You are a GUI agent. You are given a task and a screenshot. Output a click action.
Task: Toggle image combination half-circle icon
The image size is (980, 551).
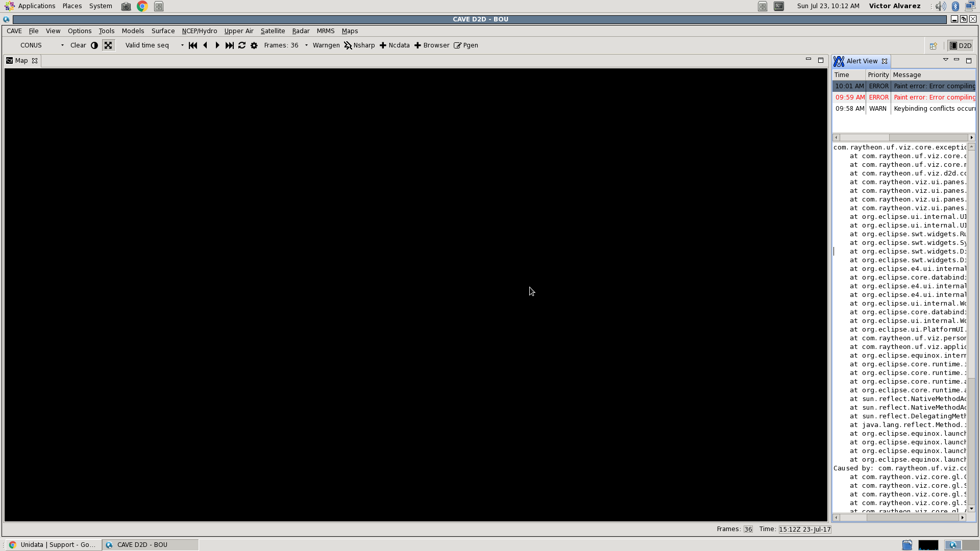(x=94, y=45)
